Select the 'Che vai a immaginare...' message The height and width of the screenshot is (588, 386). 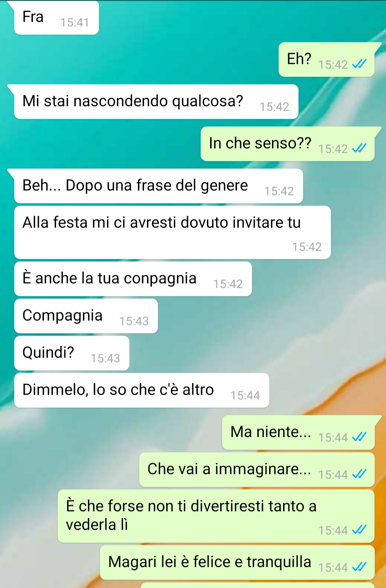pos(257,469)
